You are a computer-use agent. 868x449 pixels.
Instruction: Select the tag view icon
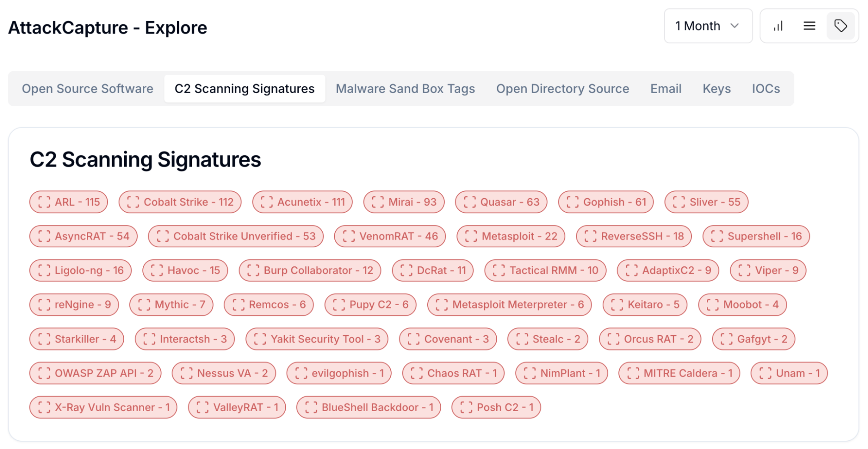click(x=841, y=26)
